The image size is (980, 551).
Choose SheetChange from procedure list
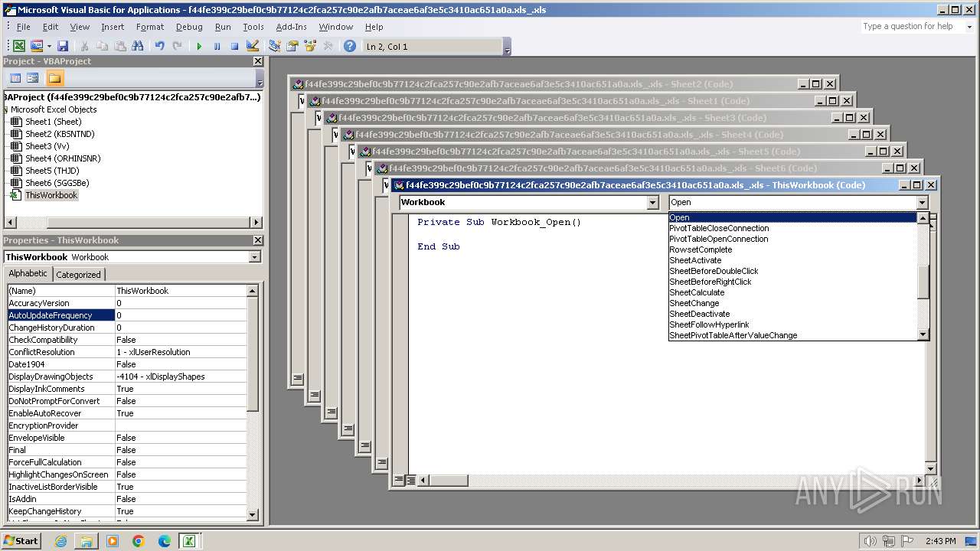[x=694, y=303]
